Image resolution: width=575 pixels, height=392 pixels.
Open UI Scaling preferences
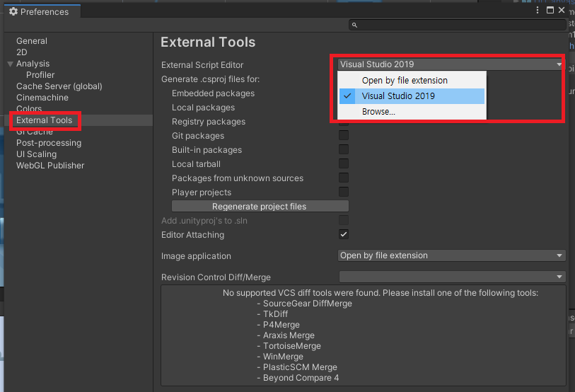[36, 154]
